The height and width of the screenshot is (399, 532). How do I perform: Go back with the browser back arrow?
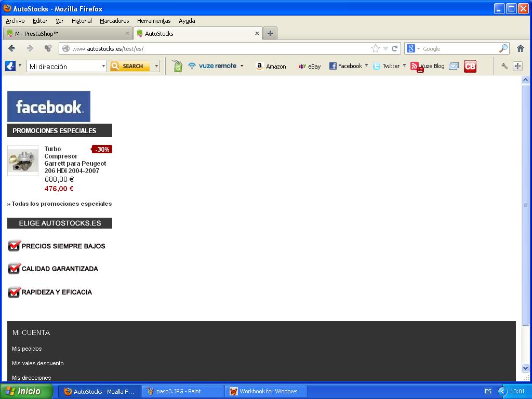point(11,48)
